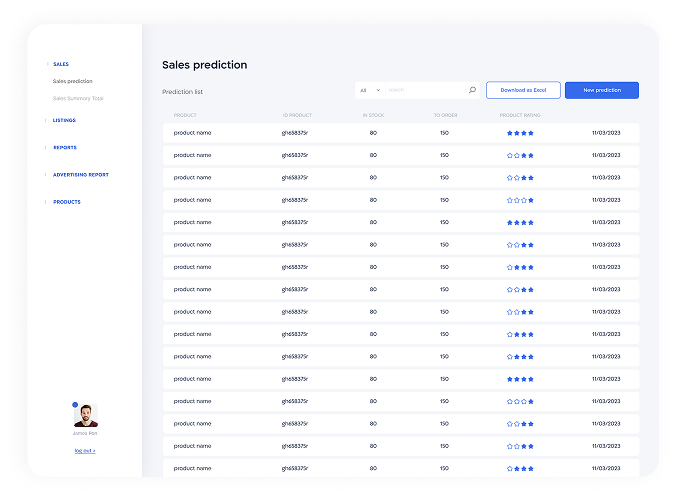Click the blue notification dot on avatar
Viewport: 677px width, 498px height.
[x=75, y=405]
